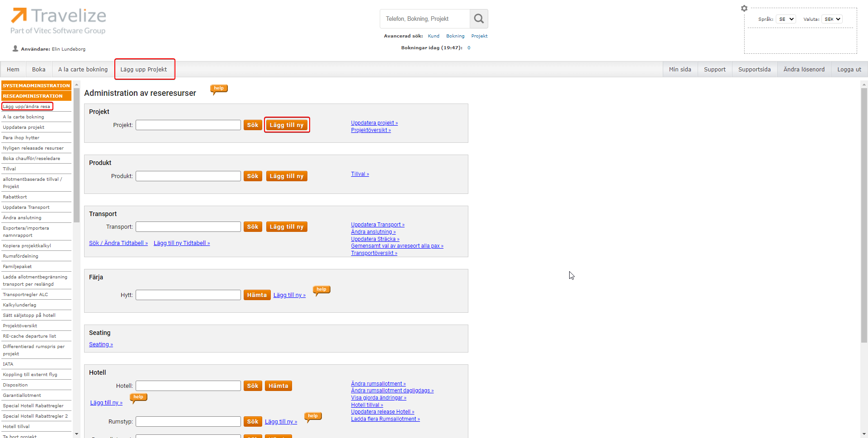The width and height of the screenshot is (868, 438).
Task: Open Uppdatera Sträcka » link
Action: click(x=375, y=239)
